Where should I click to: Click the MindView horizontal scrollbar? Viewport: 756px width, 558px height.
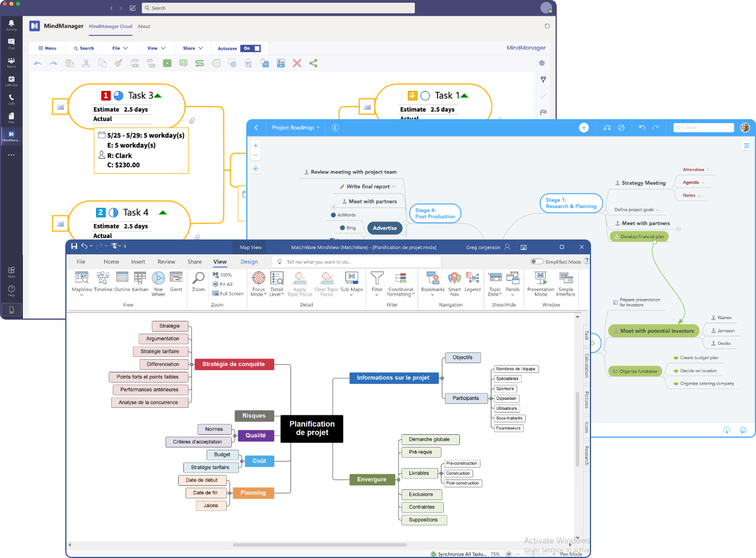tap(320, 545)
